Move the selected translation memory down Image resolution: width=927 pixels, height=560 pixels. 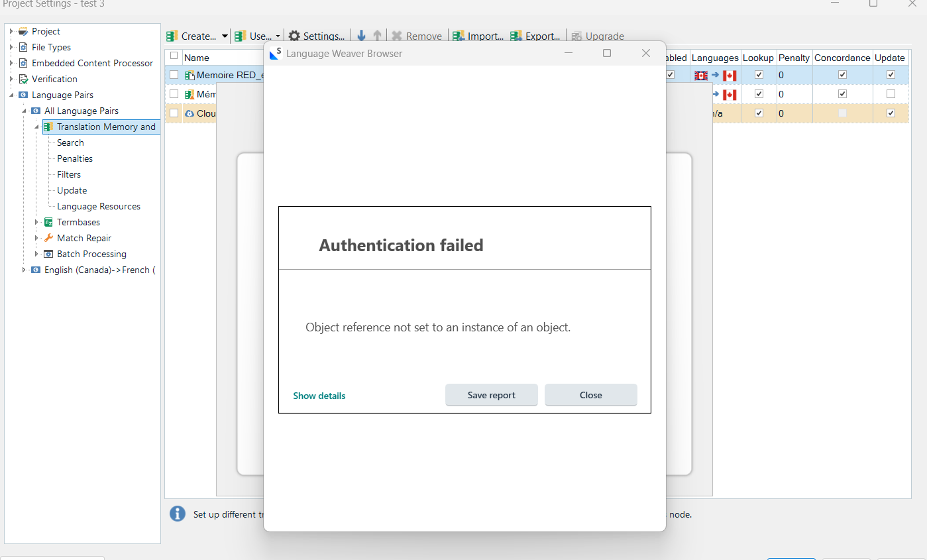click(x=361, y=36)
